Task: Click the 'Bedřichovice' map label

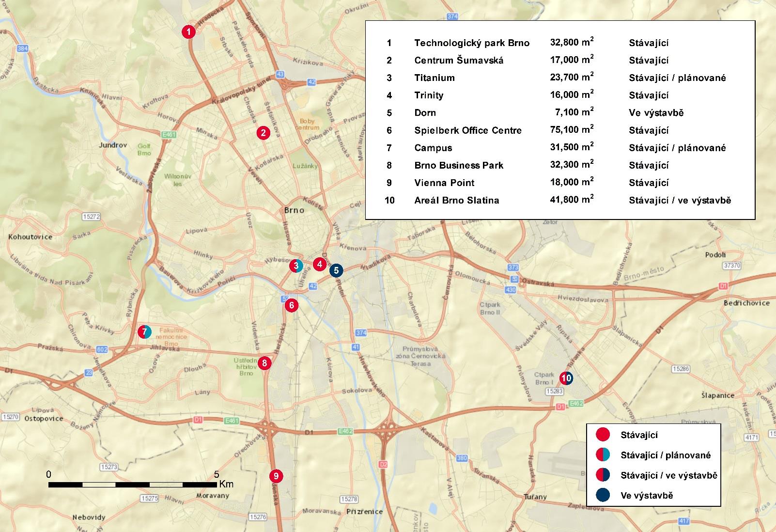Action: point(746,303)
